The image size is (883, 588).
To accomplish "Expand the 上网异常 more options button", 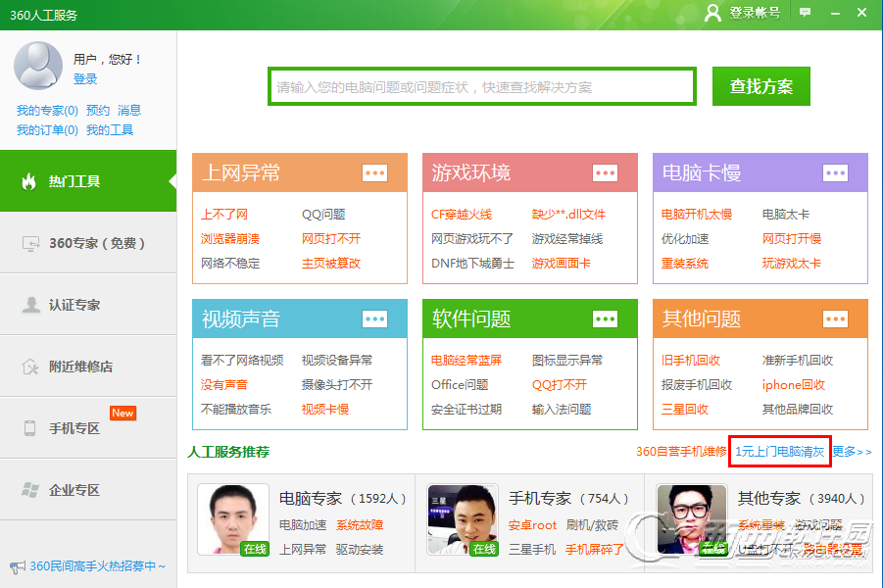I will coord(374,172).
